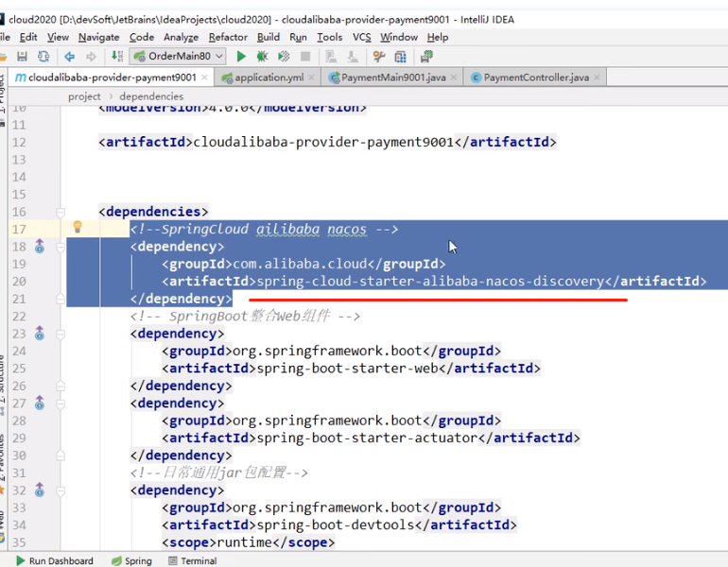
Task: Click the grayed toolbar icon left of the wrench
Action: coord(353,57)
